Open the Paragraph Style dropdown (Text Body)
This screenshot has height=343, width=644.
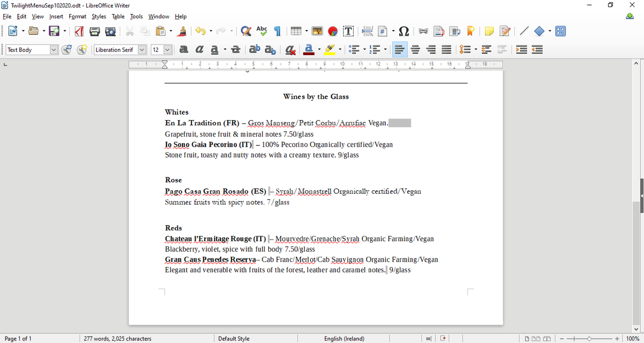pos(54,50)
